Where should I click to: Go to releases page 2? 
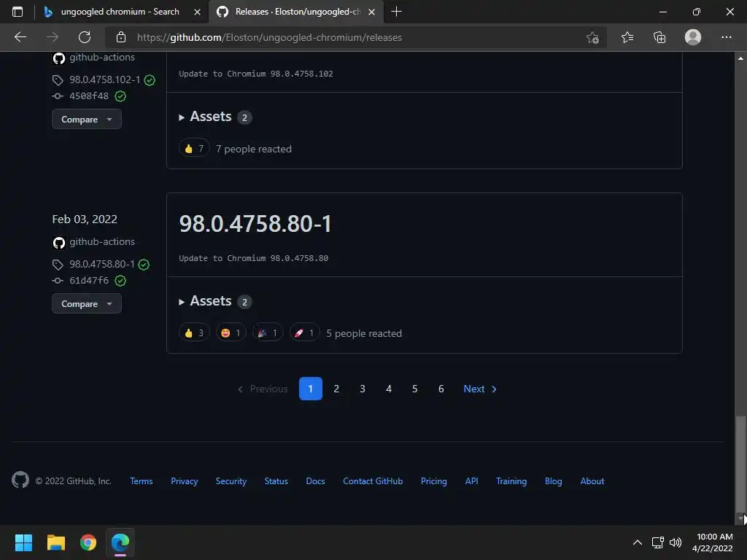click(x=336, y=389)
